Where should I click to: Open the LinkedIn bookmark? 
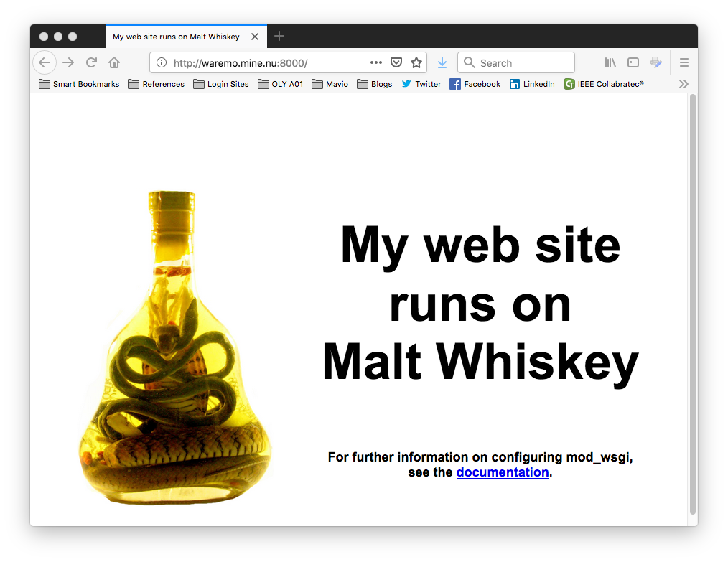click(x=532, y=84)
